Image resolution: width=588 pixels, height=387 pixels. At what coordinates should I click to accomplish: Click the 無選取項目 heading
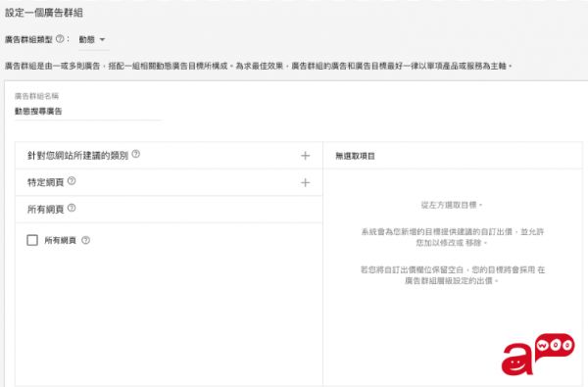coord(355,156)
